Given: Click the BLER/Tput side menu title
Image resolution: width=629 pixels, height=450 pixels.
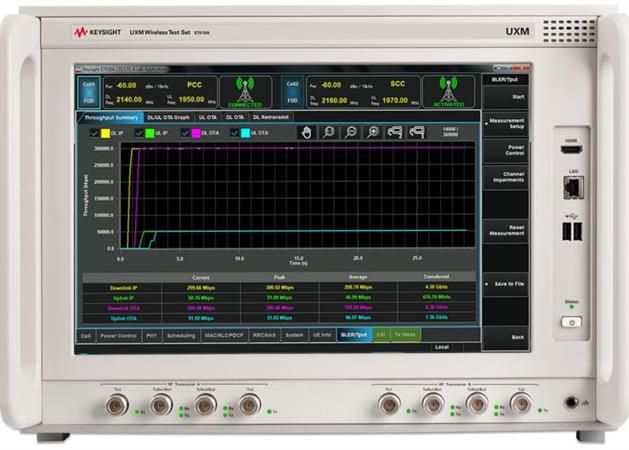Looking at the screenshot, I should click(505, 79).
